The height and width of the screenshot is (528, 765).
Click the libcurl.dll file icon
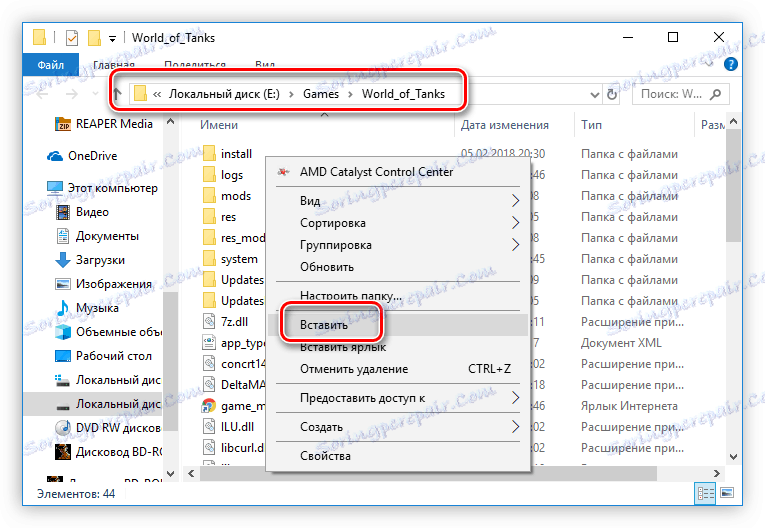[209, 447]
